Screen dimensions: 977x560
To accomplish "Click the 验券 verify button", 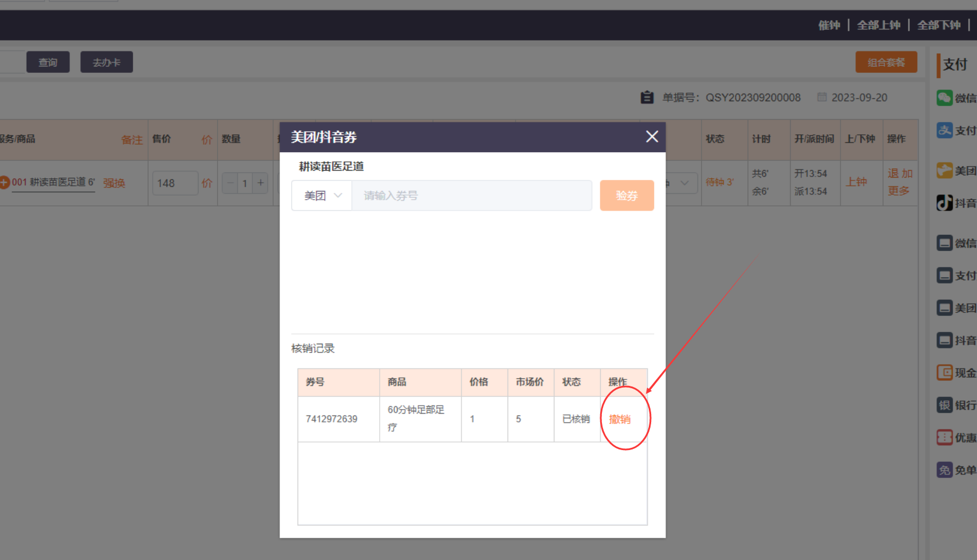I will point(627,196).
